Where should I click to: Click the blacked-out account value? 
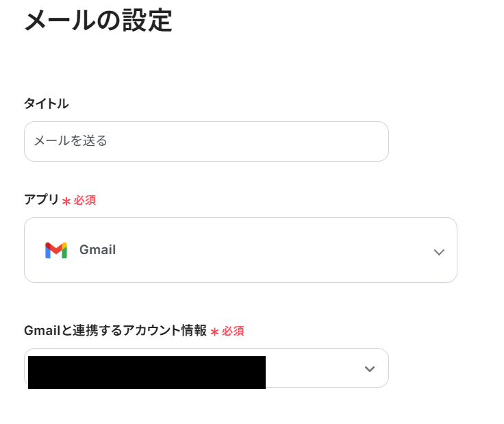coord(147,371)
